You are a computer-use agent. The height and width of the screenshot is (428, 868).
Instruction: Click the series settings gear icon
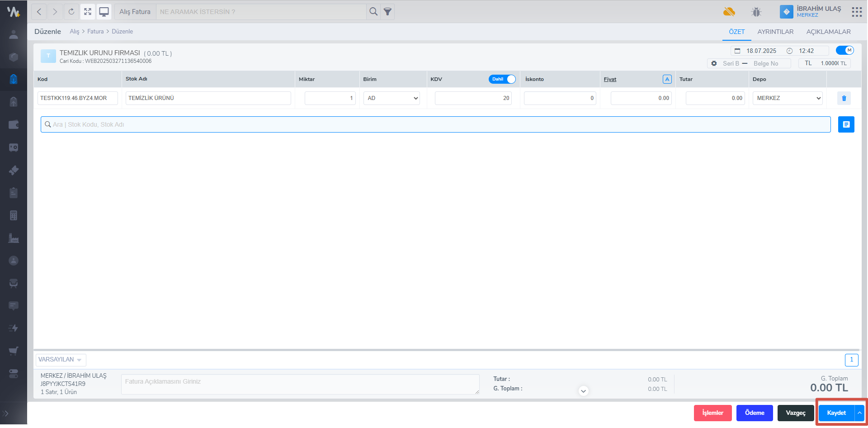(x=714, y=63)
